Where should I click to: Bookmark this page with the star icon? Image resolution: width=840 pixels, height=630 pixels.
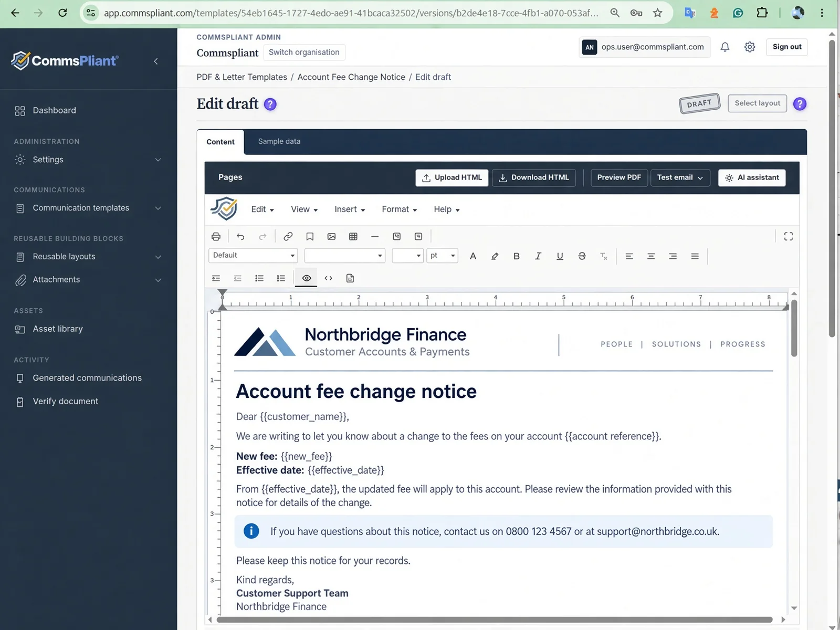point(657,13)
